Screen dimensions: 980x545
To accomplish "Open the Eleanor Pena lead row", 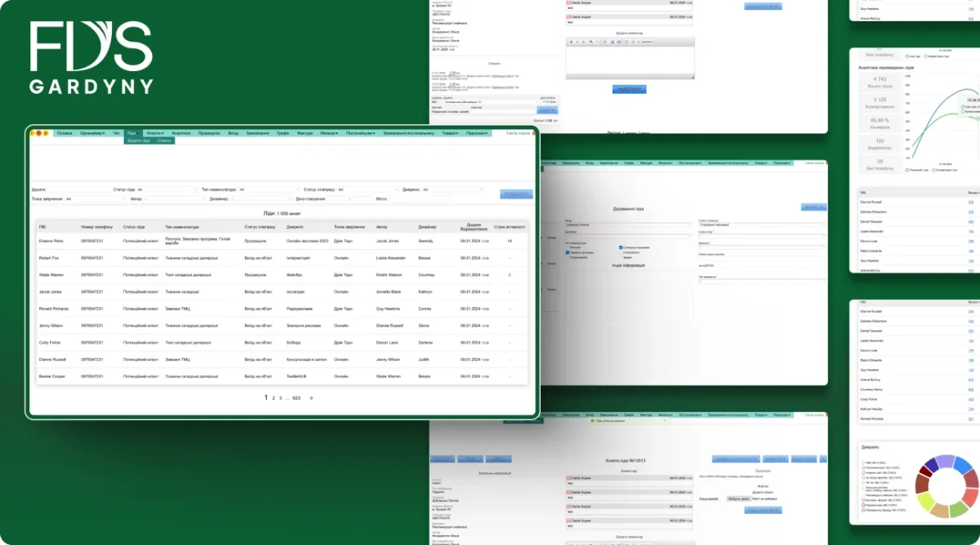I will 282,241.
